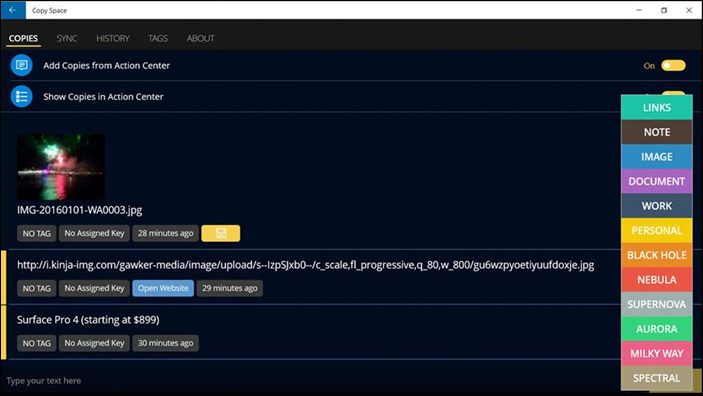Click the back arrow in title bar
Image resolution: width=703 pixels, height=396 pixels.
[x=13, y=10]
